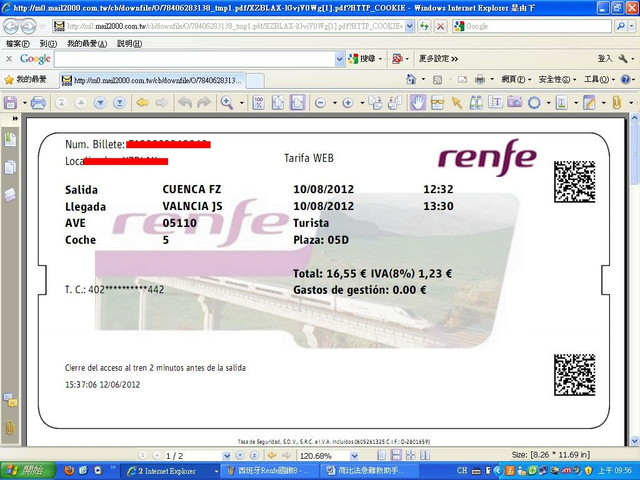Click 登入 on the Google toolbar

(x=605, y=59)
